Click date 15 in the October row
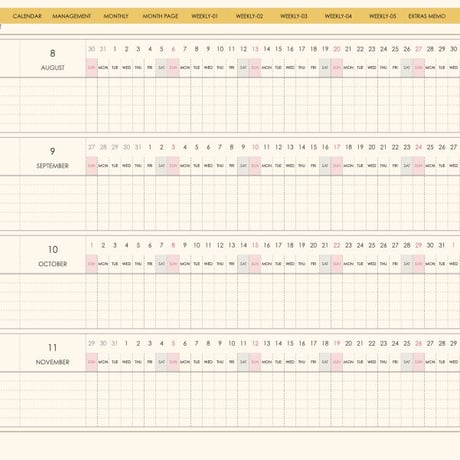Viewport: 460px width, 460px height. click(255, 245)
